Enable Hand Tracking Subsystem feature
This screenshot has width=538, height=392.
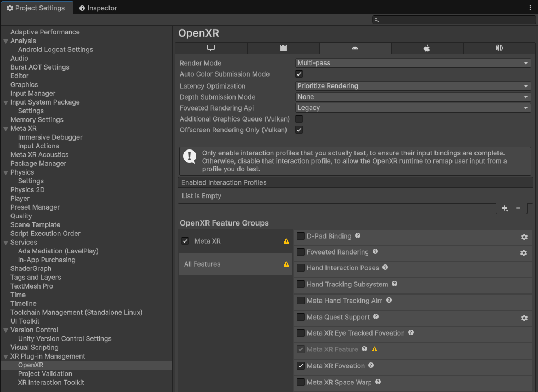pos(301,284)
